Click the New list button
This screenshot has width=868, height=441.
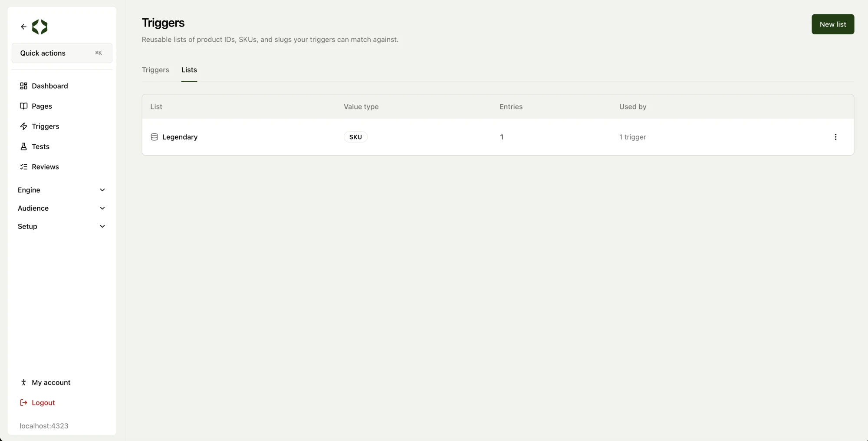833,24
